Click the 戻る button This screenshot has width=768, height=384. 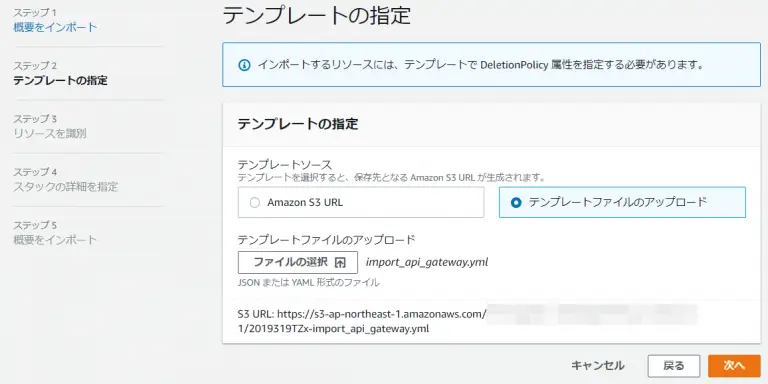673,366
